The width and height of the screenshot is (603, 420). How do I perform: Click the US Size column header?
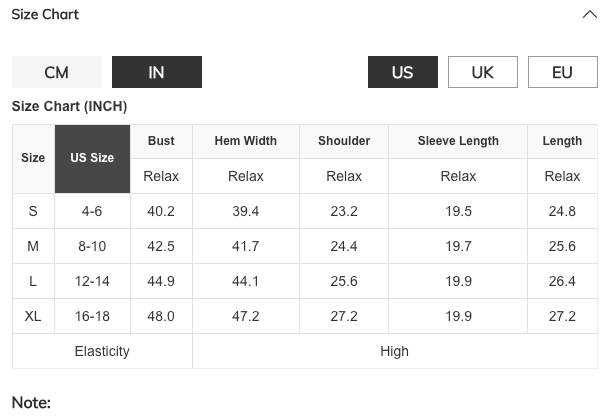pos(92,158)
